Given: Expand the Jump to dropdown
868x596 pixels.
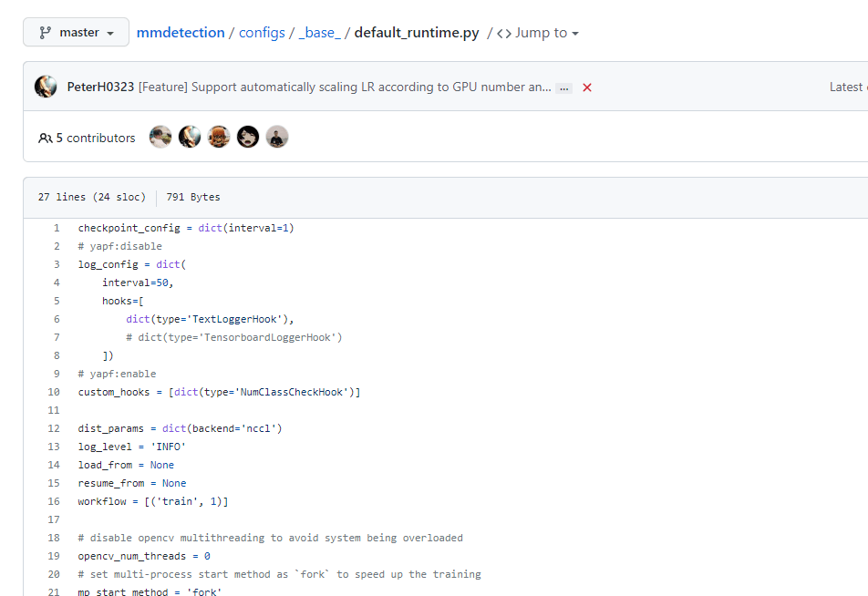Looking at the screenshot, I should [x=545, y=32].
